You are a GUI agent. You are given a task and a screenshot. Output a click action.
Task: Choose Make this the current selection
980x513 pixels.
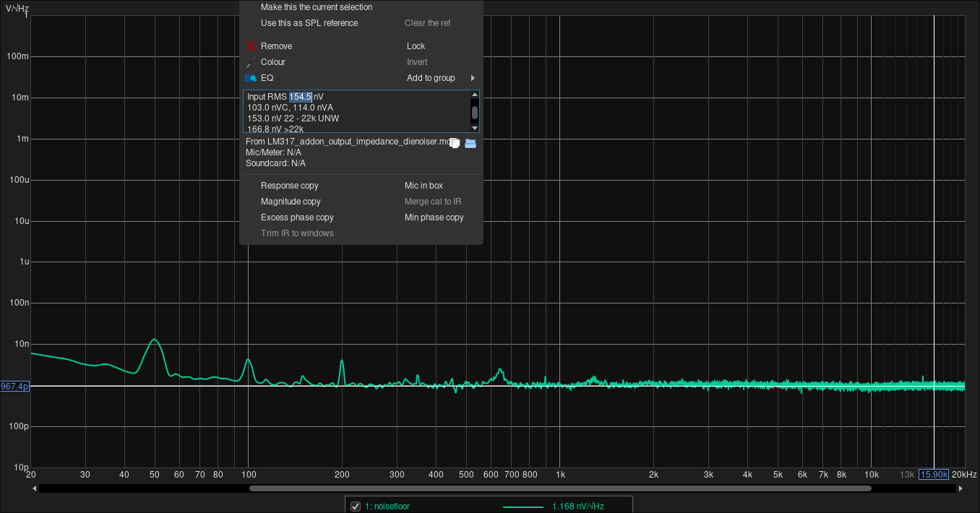point(317,7)
